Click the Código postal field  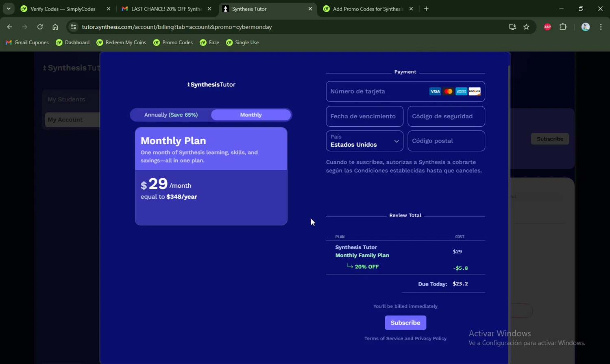pyautogui.click(x=446, y=141)
